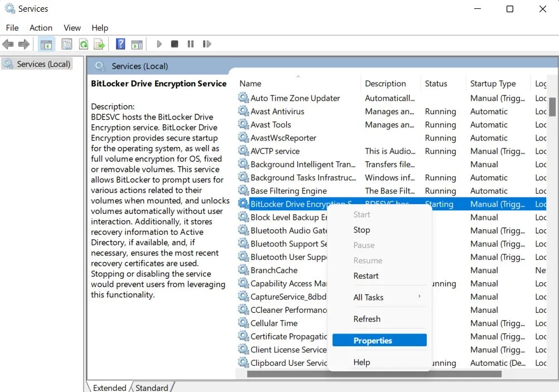Image resolution: width=559 pixels, height=392 pixels.
Task: Click the Refresh toolbar icon
Action: tap(84, 44)
